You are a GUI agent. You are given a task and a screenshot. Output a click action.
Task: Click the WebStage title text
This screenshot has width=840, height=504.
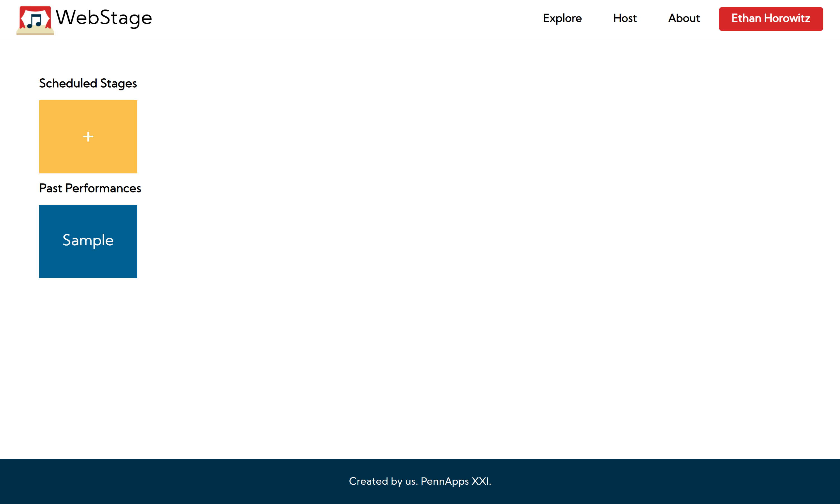pos(104,18)
